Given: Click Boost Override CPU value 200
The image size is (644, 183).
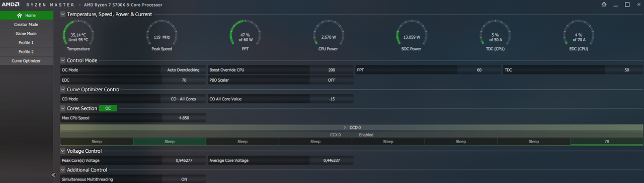Looking at the screenshot, I should tap(332, 70).
